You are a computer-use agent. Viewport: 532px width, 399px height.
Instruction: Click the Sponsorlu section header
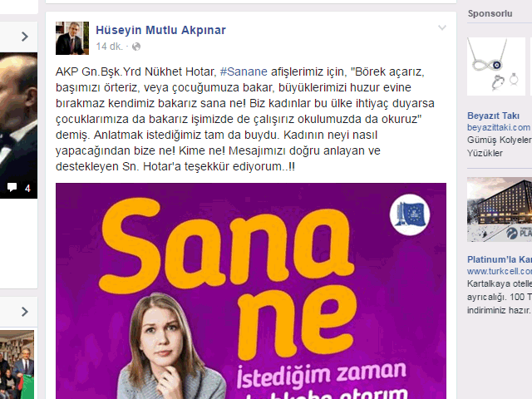pos(490,13)
